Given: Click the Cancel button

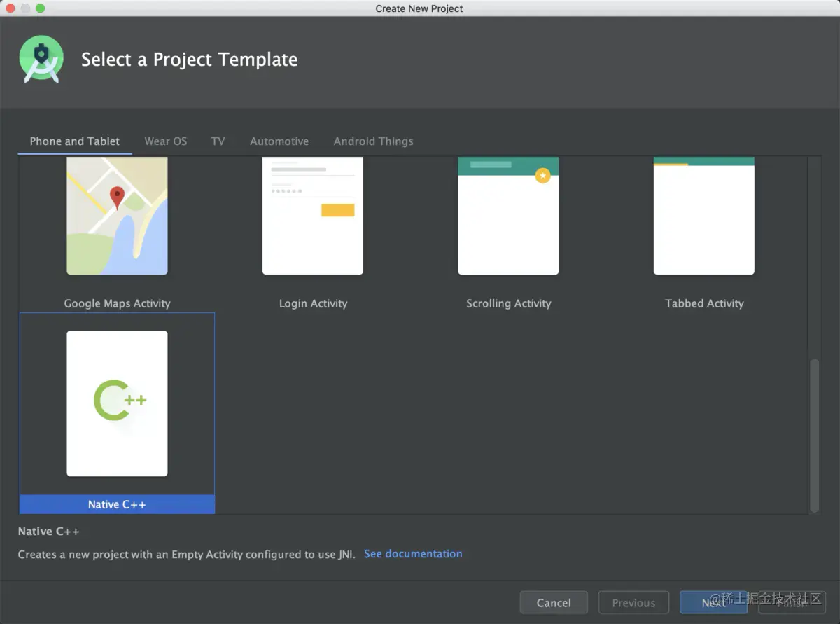Looking at the screenshot, I should 554,602.
